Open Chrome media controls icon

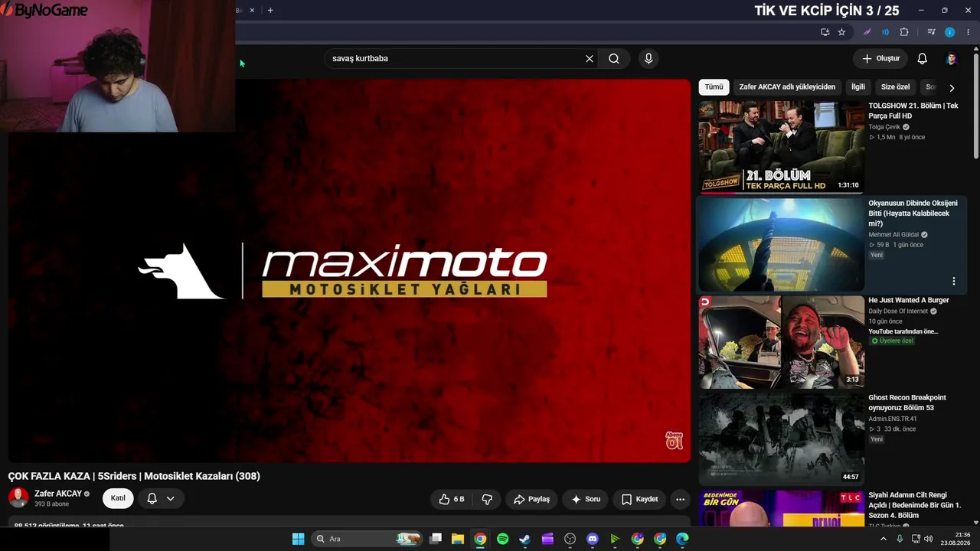coord(931,32)
